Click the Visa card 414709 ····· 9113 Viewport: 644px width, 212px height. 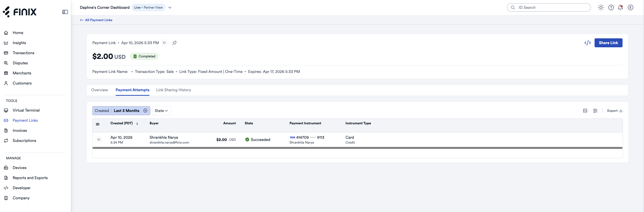point(307,137)
